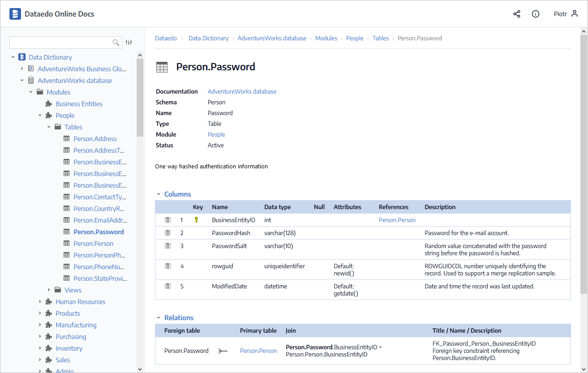The image size is (588, 373).
Task: Click the Person.Address table icon
Action: tap(67, 139)
